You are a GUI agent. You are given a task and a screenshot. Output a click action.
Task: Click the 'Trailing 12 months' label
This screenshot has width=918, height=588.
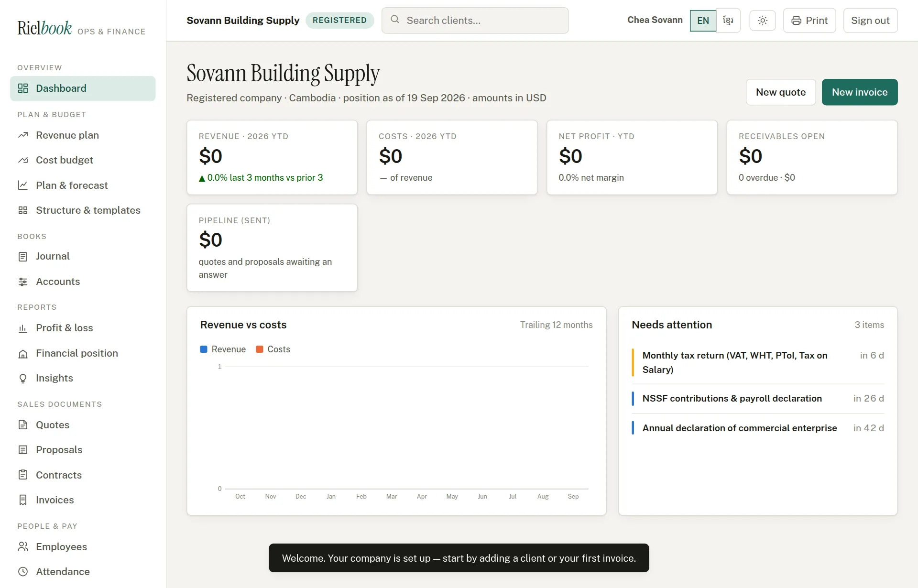(x=556, y=325)
